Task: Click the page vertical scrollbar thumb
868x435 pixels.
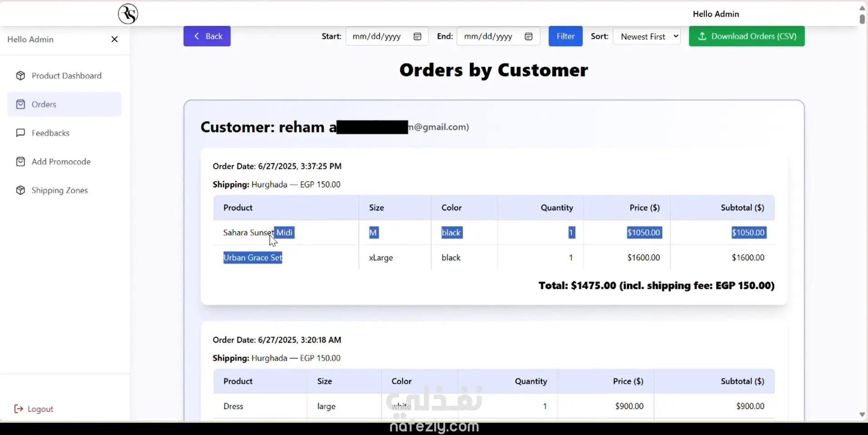Action: 862,19
